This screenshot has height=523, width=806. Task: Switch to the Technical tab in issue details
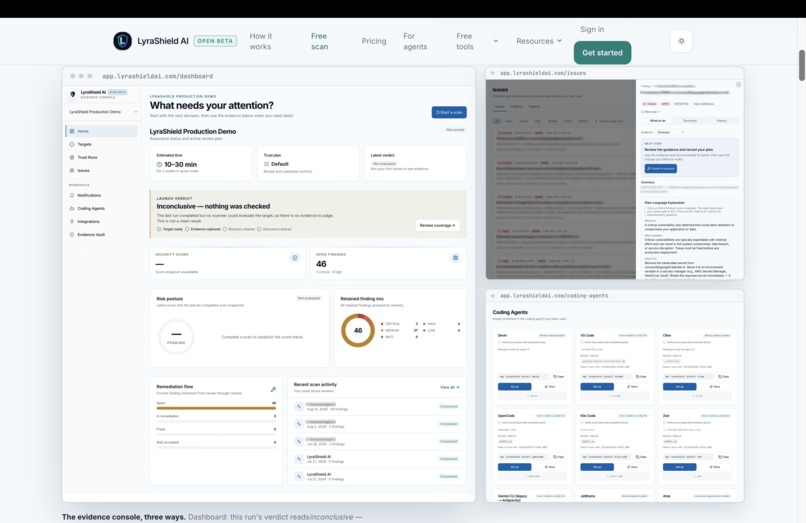point(689,120)
